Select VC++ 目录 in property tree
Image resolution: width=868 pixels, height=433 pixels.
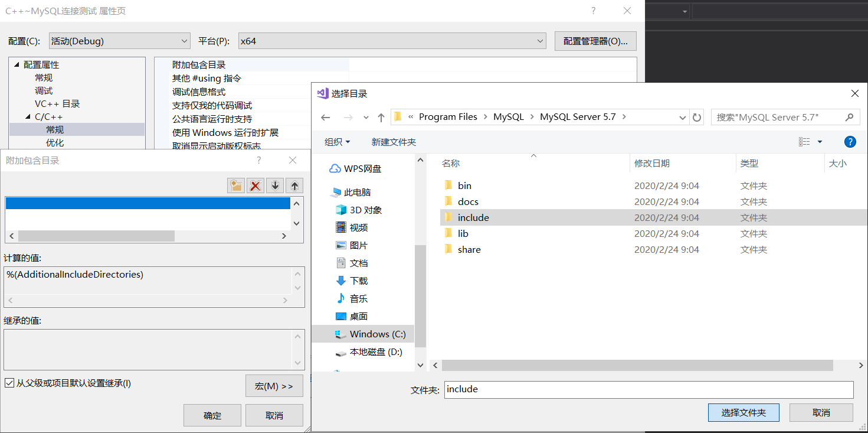[x=57, y=103]
